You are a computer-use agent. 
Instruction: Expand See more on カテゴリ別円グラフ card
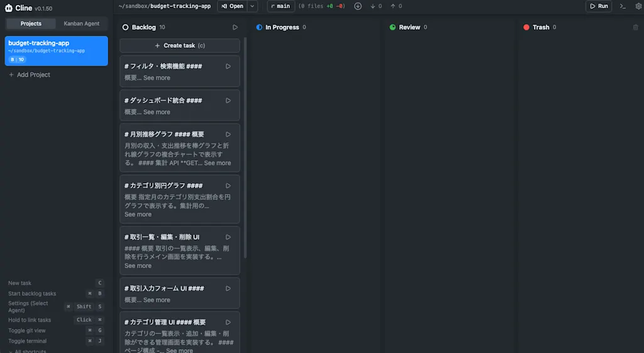(x=138, y=214)
